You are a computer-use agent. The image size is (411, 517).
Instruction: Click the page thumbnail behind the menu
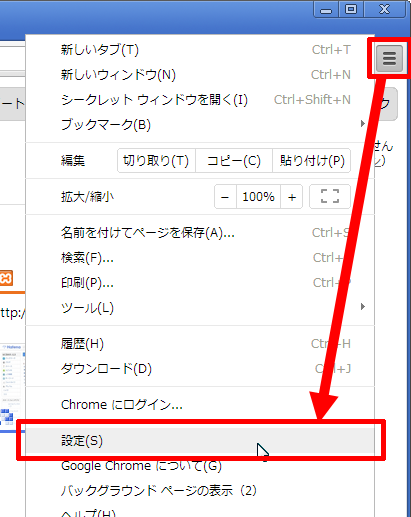click(13, 387)
